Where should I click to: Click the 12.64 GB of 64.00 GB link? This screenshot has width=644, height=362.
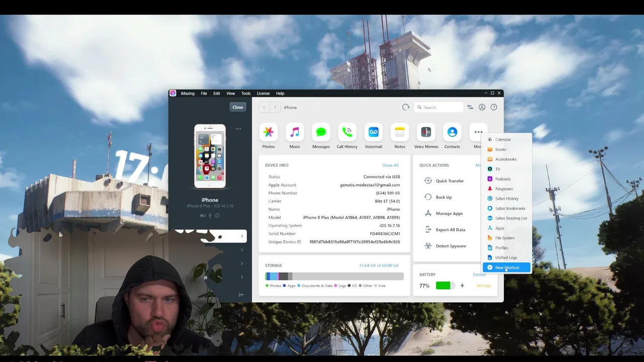(x=379, y=265)
